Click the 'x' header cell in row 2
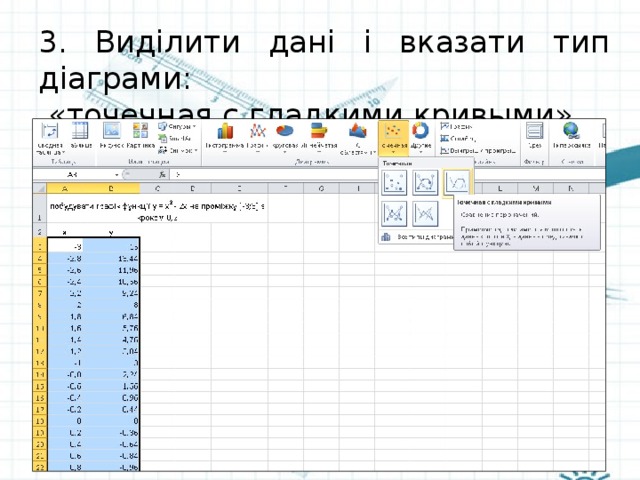The image size is (640, 480). (x=65, y=232)
